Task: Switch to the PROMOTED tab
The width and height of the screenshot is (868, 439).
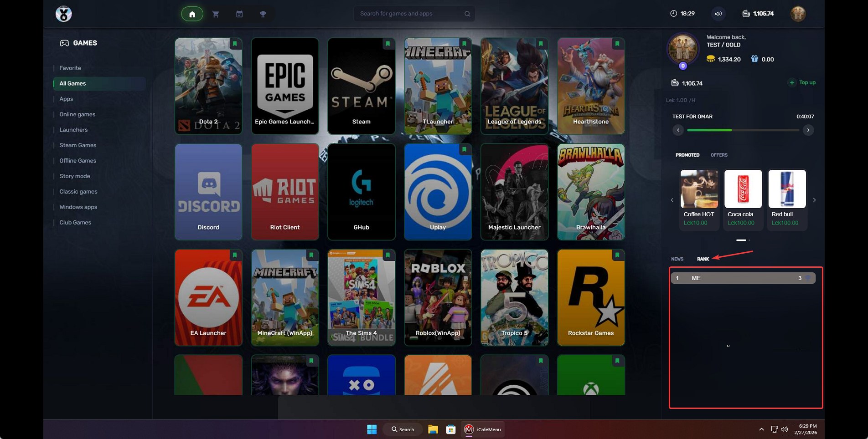Action: [687, 155]
